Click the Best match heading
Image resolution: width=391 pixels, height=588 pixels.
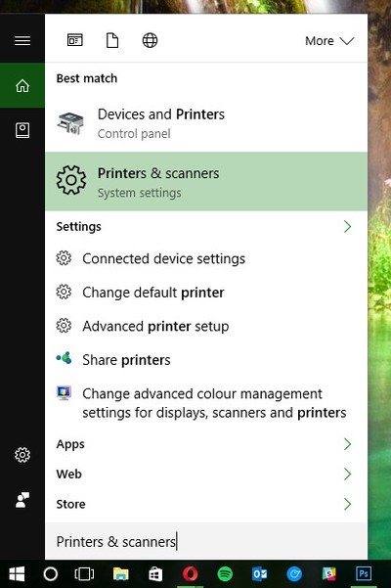(x=87, y=78)
